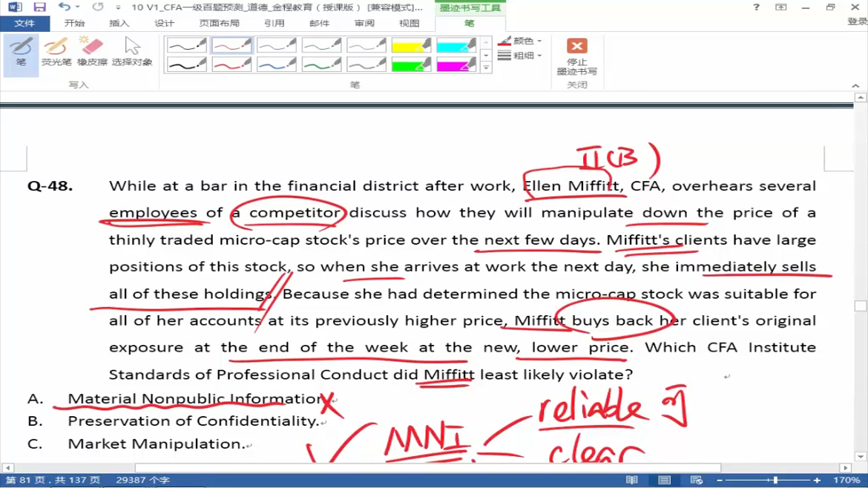
Task: Click page count 第 81 页，共 137 页
Action: coord(53,480)
